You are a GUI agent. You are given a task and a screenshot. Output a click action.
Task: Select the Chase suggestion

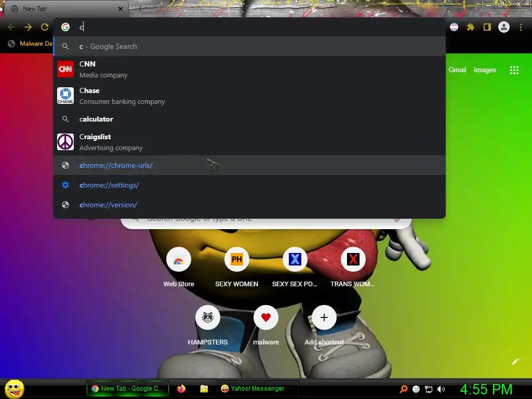point(249,96)
